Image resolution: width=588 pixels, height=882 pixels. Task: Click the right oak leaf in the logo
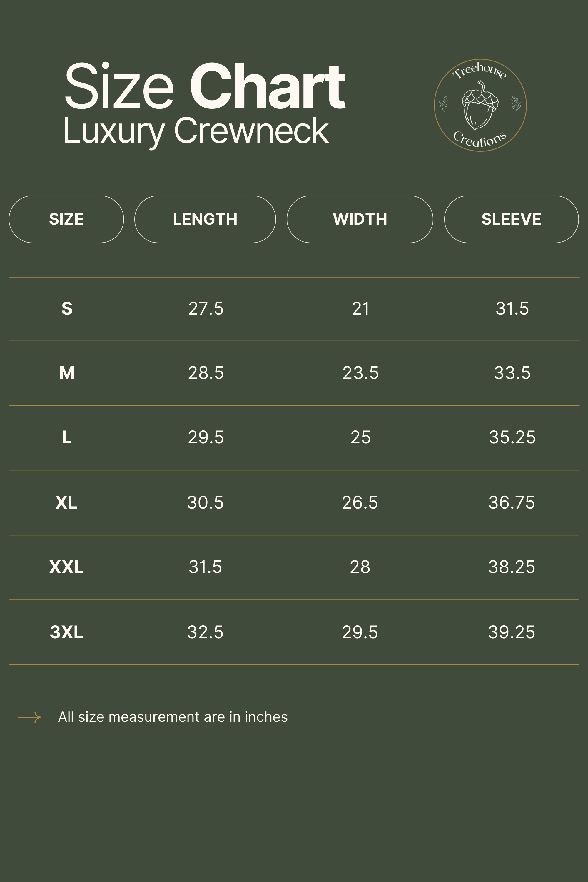click(x=516, y=104)
